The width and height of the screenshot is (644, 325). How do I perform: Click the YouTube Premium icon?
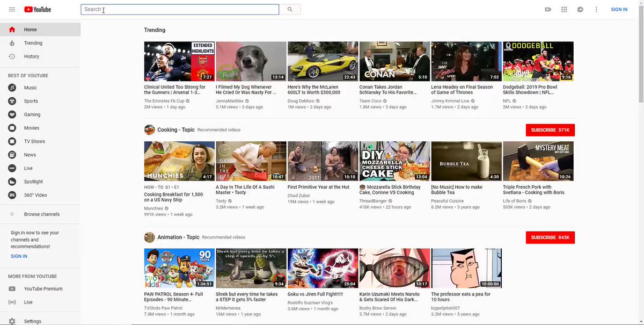click(12, 289)
